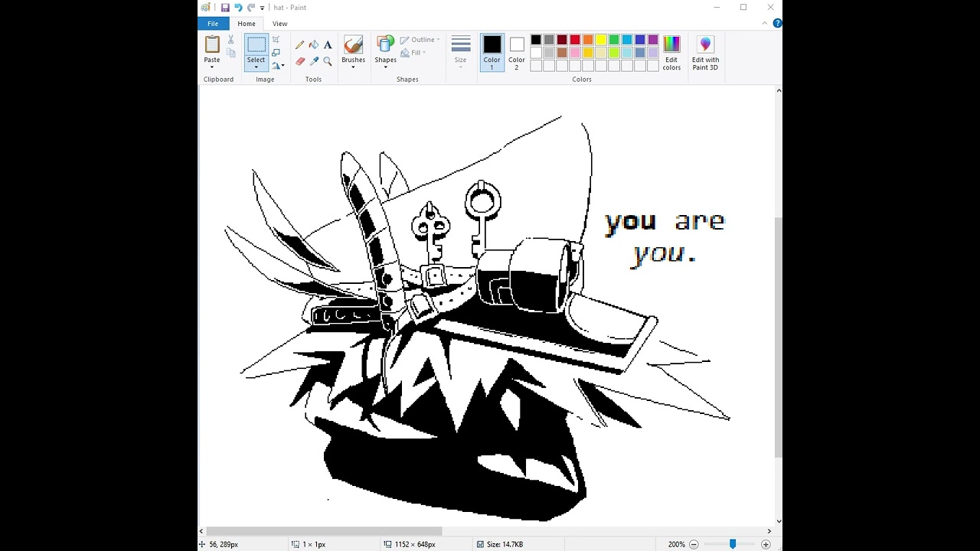This screenshot has width=980, height=551.
Task: Open the line Size dropdown
Action: 460,52
